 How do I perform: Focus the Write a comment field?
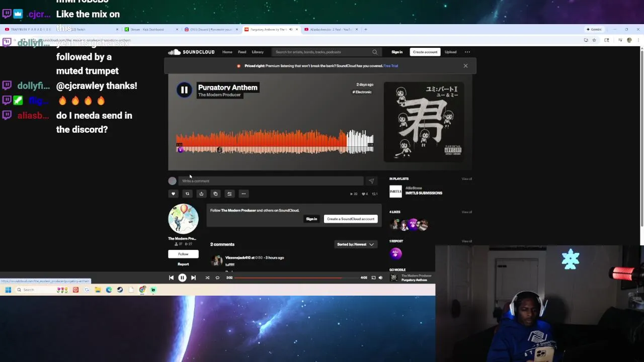pyautogui.click(x=272, y=181)
